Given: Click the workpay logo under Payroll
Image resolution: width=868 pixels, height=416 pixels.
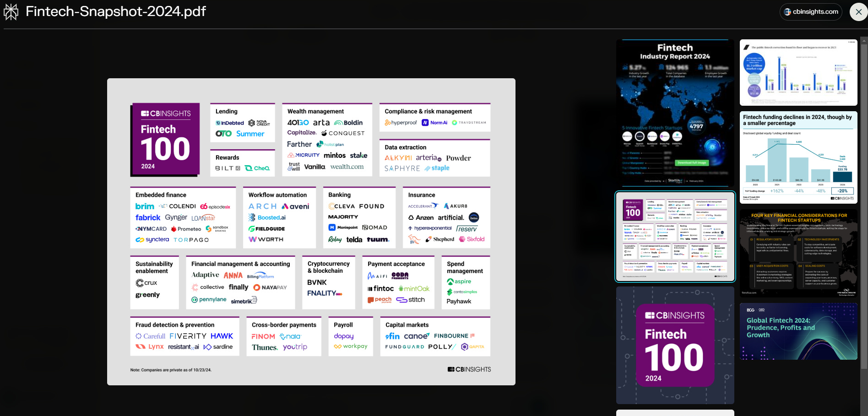Looking at the screenshot, I should click(351, 346).
